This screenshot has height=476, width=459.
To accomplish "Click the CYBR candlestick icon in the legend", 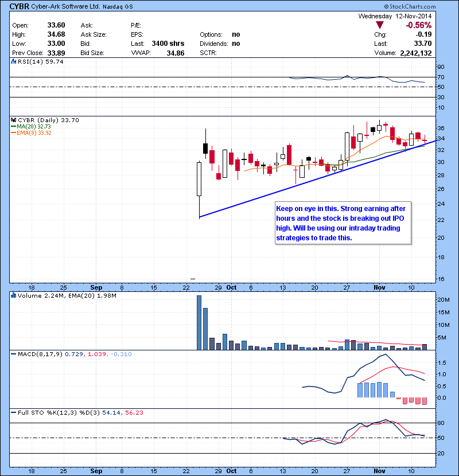I will [13, 120].
